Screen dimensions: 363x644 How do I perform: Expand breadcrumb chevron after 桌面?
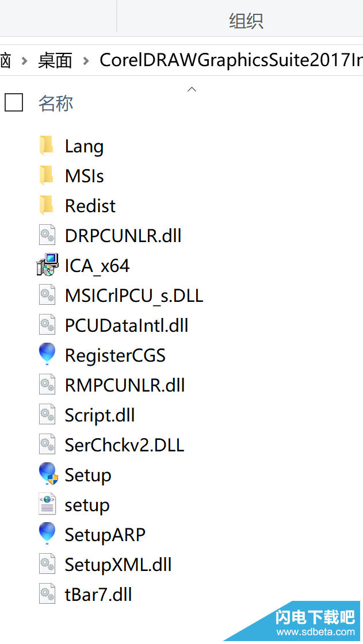click(x=86, y=60)
